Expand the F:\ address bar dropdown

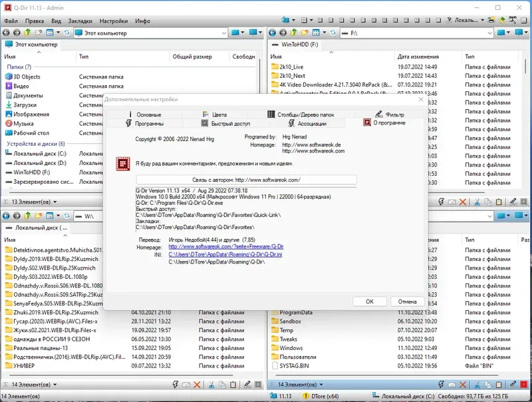[x=489, y=33]
